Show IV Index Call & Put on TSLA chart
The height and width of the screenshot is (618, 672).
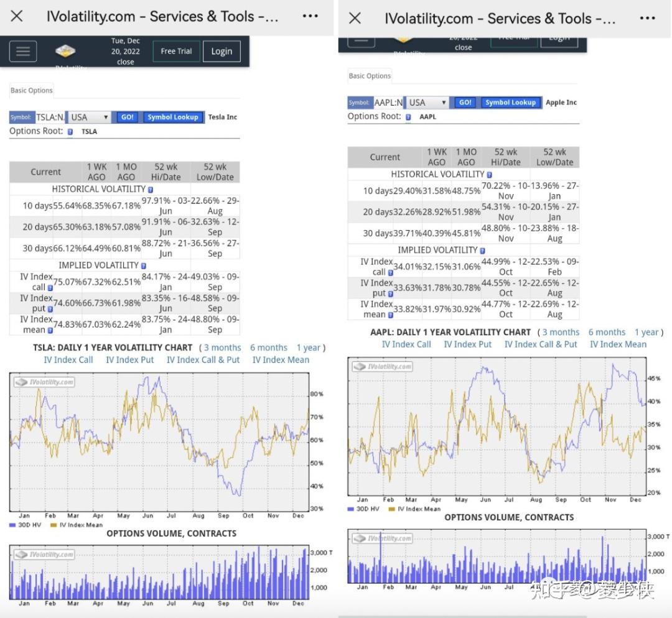pos(203,360)
